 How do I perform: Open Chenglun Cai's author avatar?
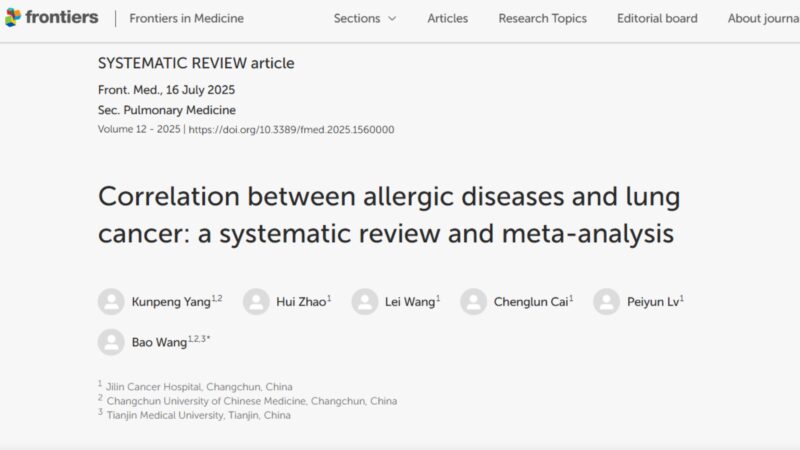pos(473,302)
